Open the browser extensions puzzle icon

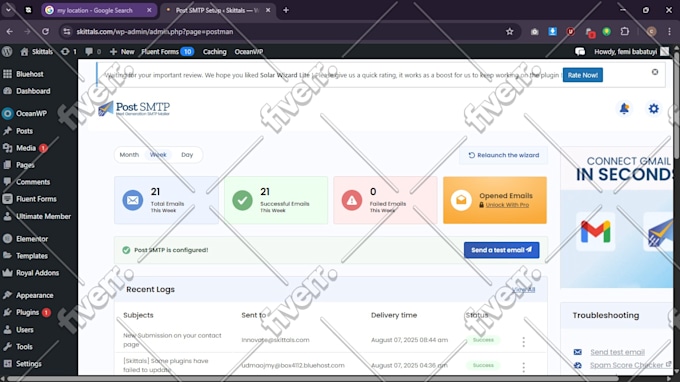(624, 32)
